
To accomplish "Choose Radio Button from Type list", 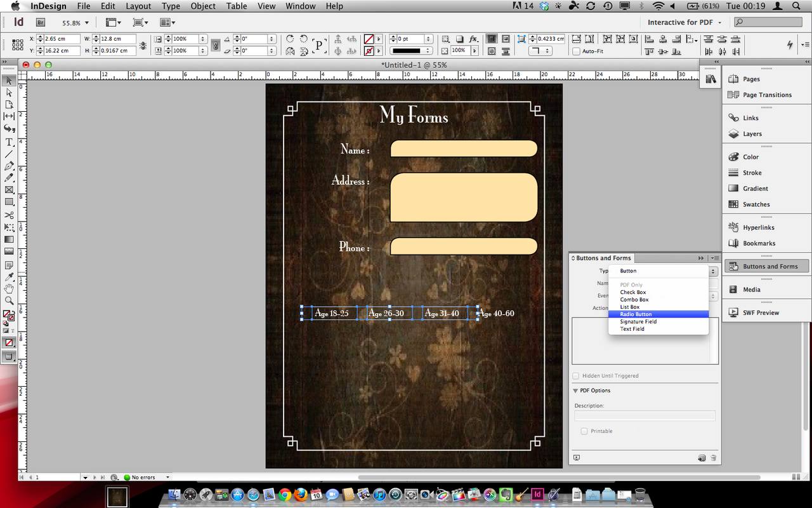I will tap(658, 314).
